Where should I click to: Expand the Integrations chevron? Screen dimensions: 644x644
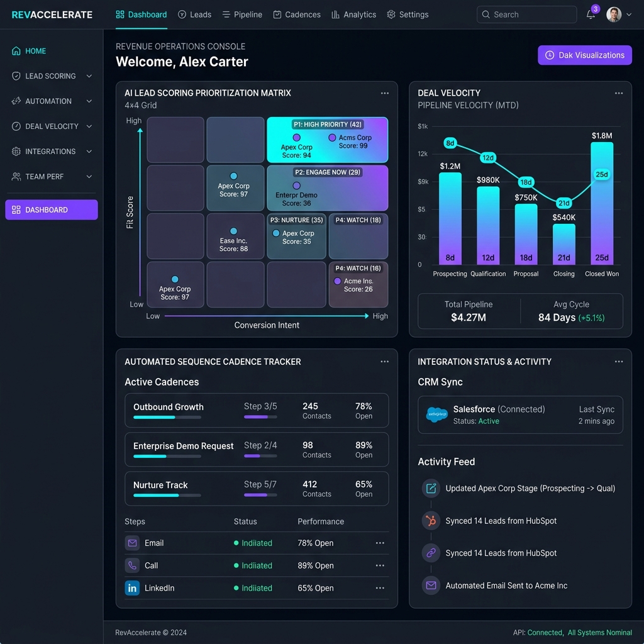pos(89,151)
